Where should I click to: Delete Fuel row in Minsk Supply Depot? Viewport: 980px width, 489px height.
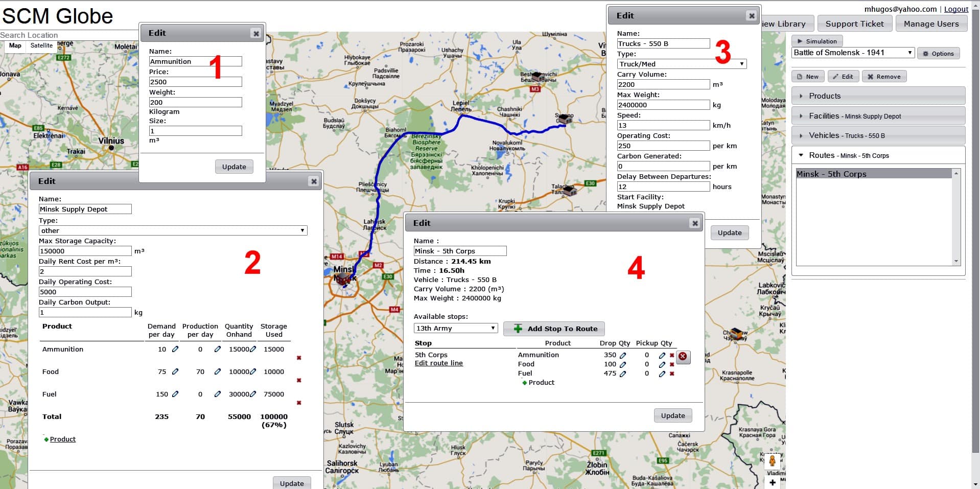(x=299, y=403)
